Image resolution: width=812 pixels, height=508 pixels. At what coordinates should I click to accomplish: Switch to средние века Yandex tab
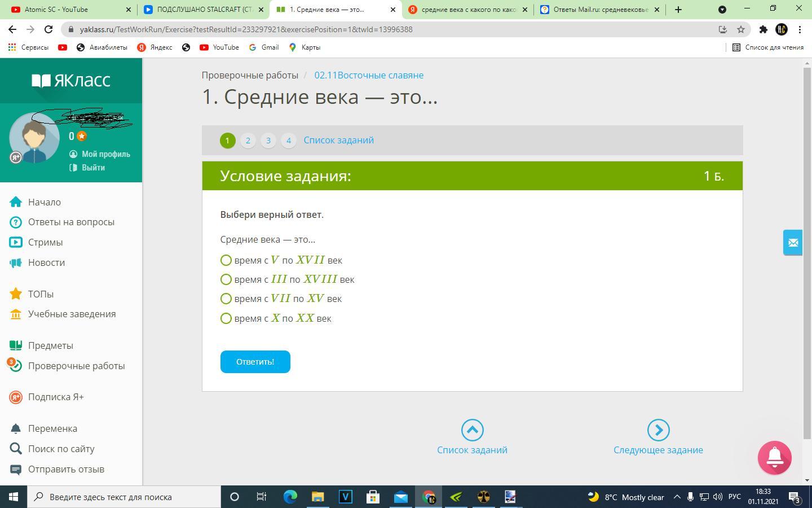click(468, 10)
